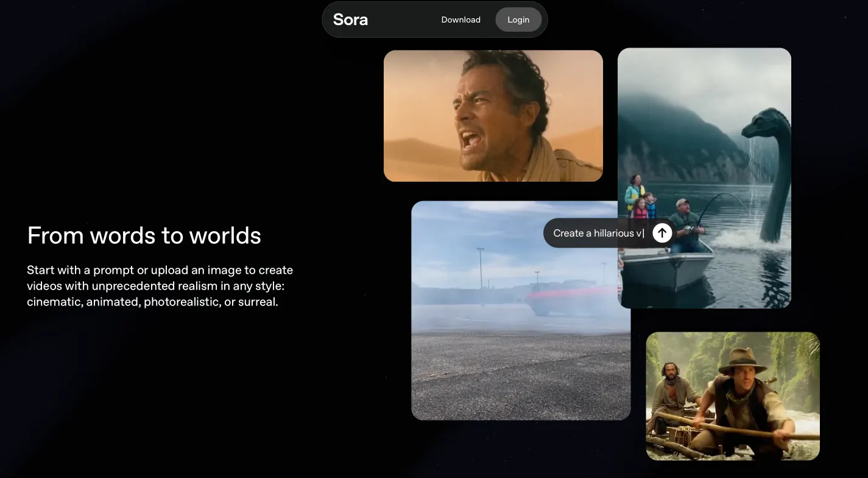Submit the prompt with the up-arrow icon
Screen dimensions: 868x478
pyautogui.click(x=662, y=232)
